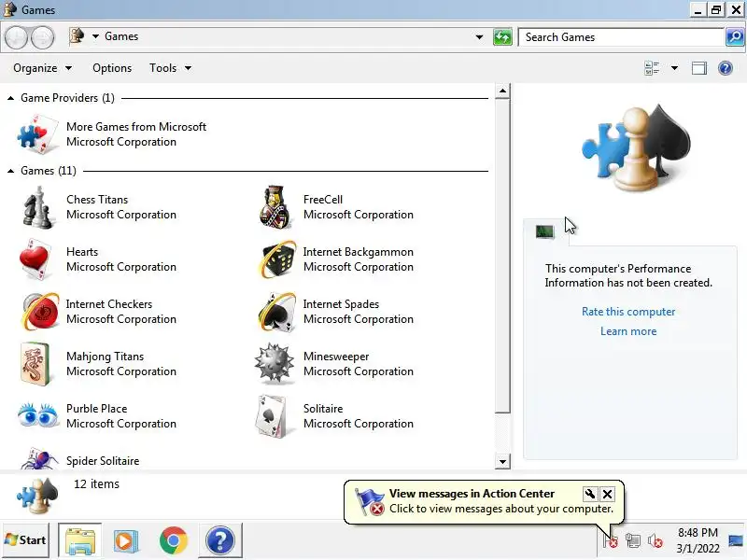Launch Windows Media Player from taskbar

click(126, 541)
